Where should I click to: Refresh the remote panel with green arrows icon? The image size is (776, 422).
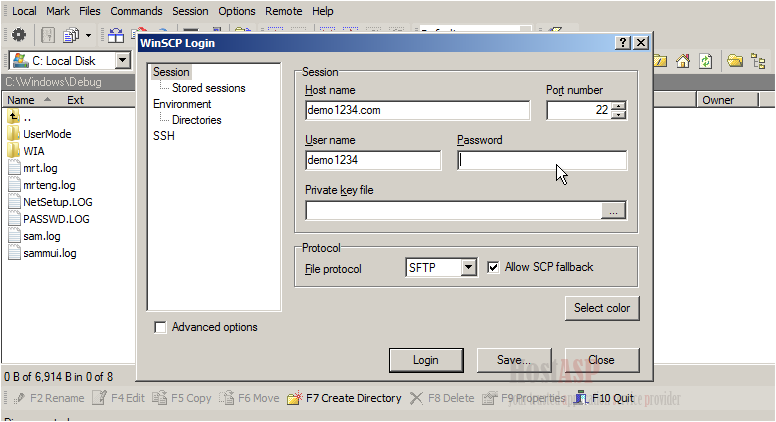pyautogui.click(x=705, y=61)
